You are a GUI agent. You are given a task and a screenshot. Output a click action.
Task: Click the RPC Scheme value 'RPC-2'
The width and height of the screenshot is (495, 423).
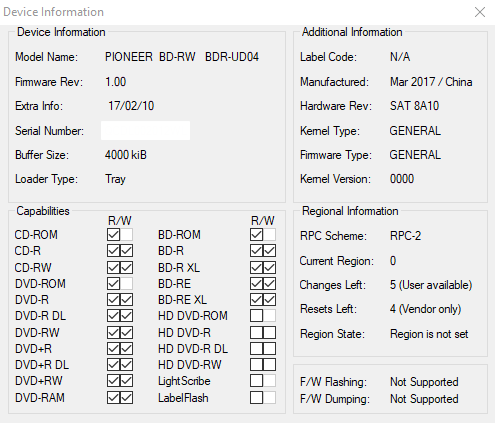[x=405, y=236]
